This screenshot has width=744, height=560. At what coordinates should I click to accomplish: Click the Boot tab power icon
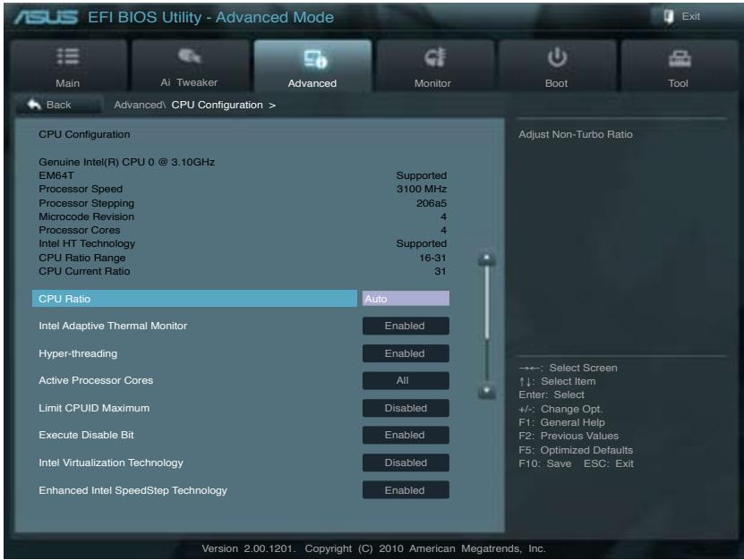click(557, 57)
